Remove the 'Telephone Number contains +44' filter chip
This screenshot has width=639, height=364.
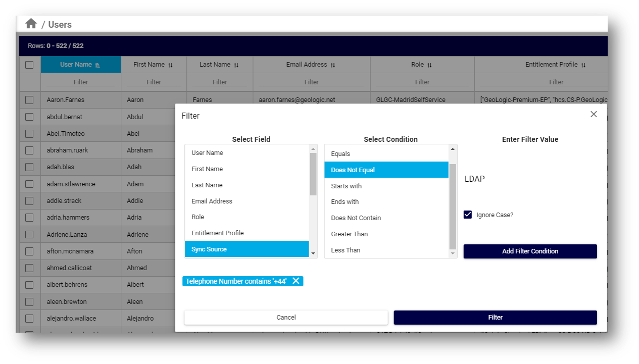pyautogui.click(x=296, y=281)
